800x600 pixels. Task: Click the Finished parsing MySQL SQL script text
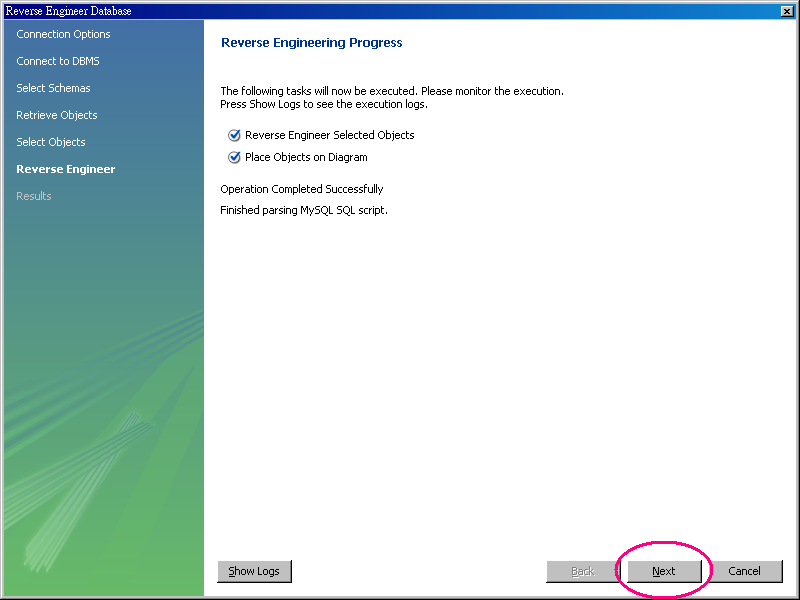point(304,210)
